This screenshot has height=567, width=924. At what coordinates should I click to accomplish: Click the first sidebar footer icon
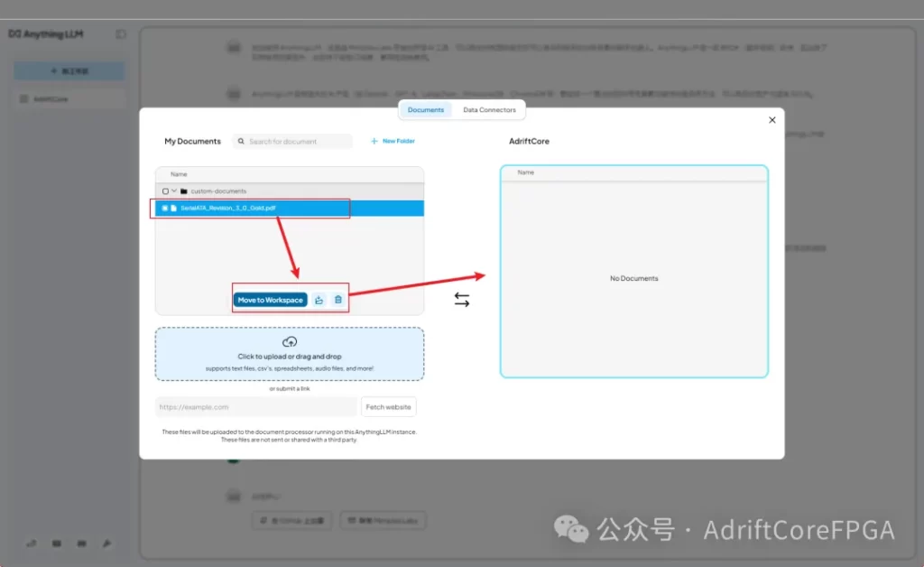(x=32, y=544)
